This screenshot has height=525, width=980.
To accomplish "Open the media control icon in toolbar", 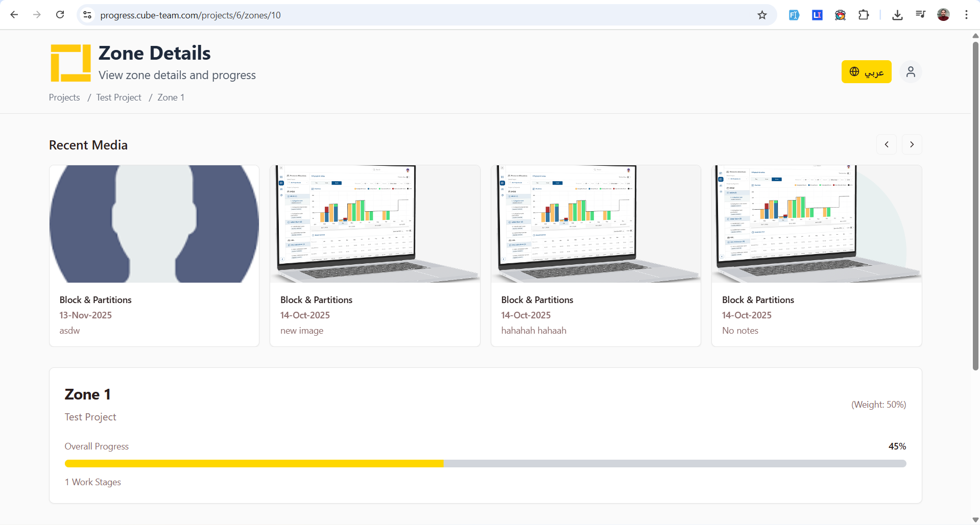I will pos(920,15).
